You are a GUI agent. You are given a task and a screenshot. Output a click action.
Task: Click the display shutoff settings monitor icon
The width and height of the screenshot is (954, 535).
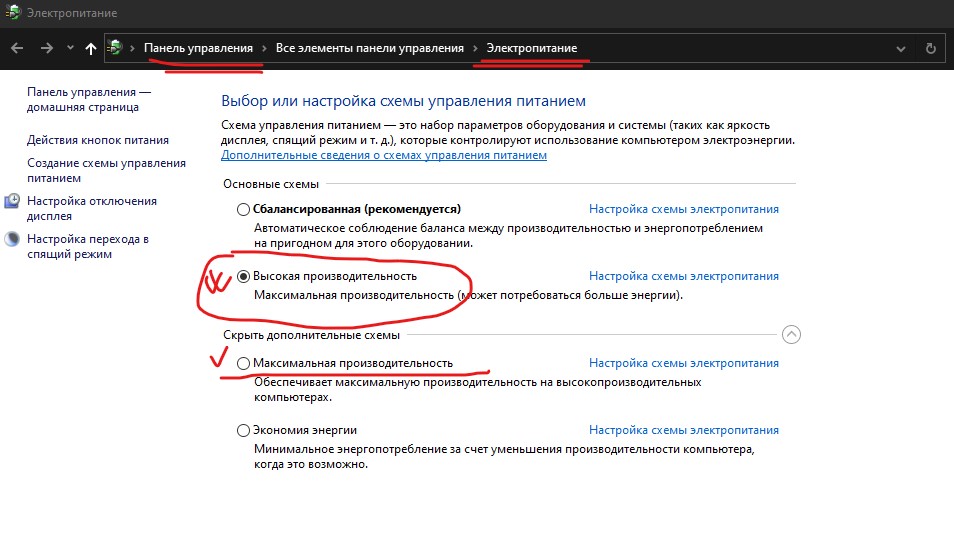pos(12,201)
